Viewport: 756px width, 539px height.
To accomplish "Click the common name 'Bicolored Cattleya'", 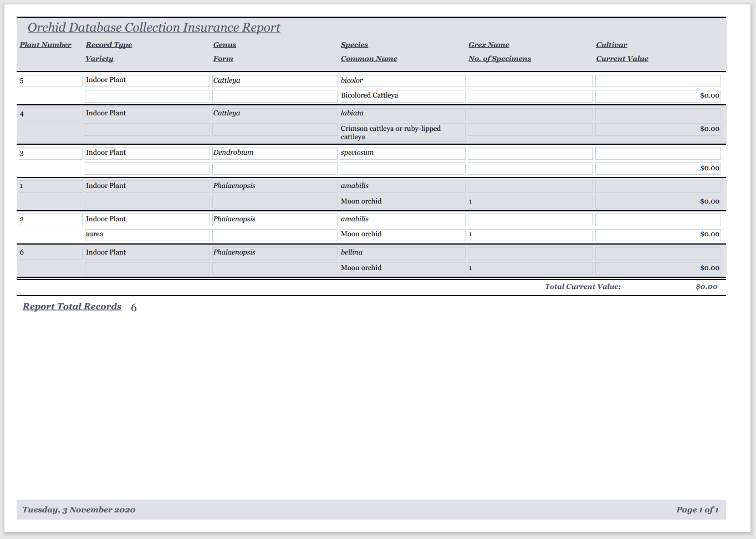I will [402, 96].
